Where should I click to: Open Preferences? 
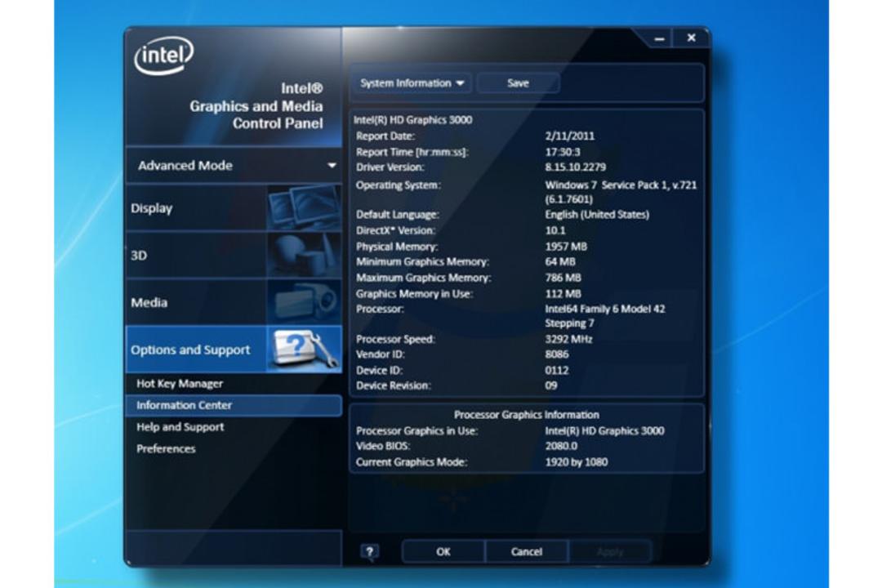point(166,449)
